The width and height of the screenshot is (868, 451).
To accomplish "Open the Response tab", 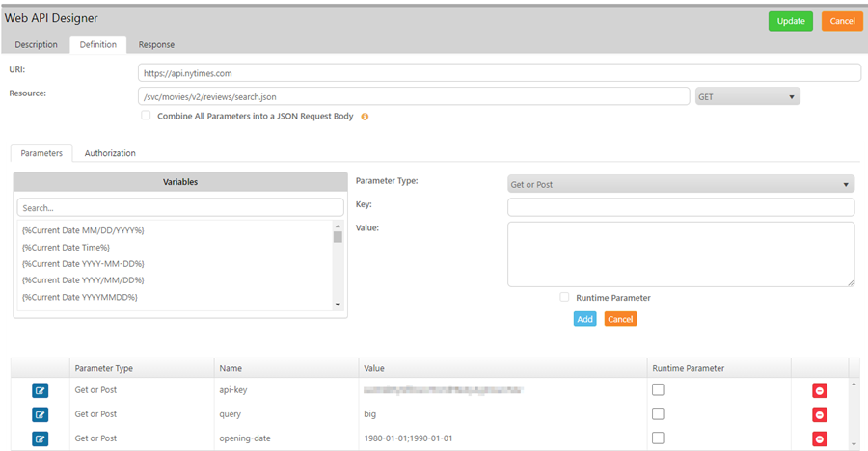I will [156, 45].
